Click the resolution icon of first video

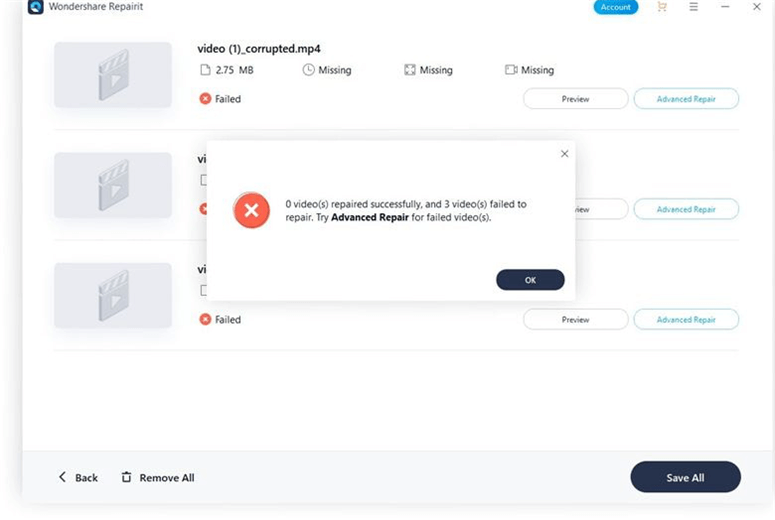pos(410,70)
